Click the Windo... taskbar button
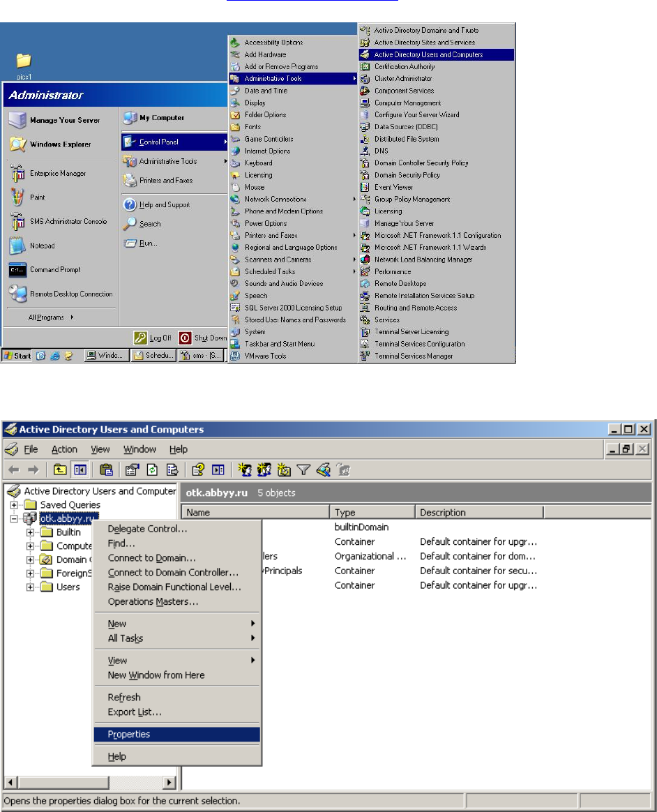The height and width of the screenshot is (812, 657). [x=107, y=356]
